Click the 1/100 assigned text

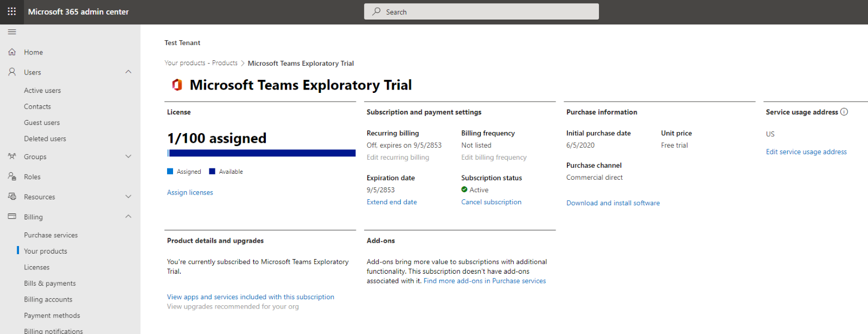click(x=217, y=138)
